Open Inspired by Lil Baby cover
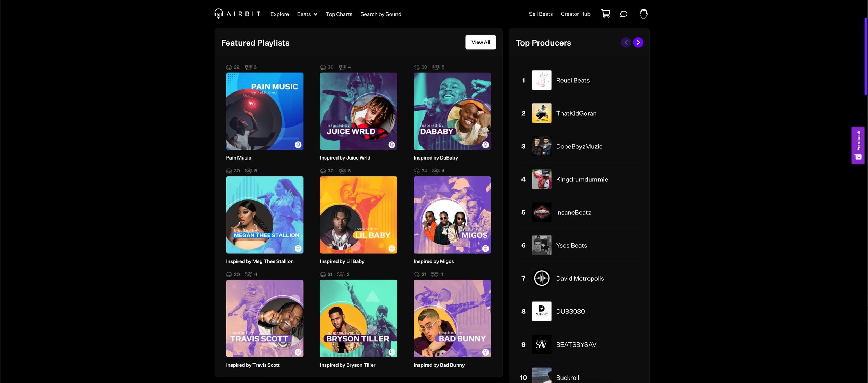Image resolution: width=868 pixels, height=383 pixels. [358, 215]
